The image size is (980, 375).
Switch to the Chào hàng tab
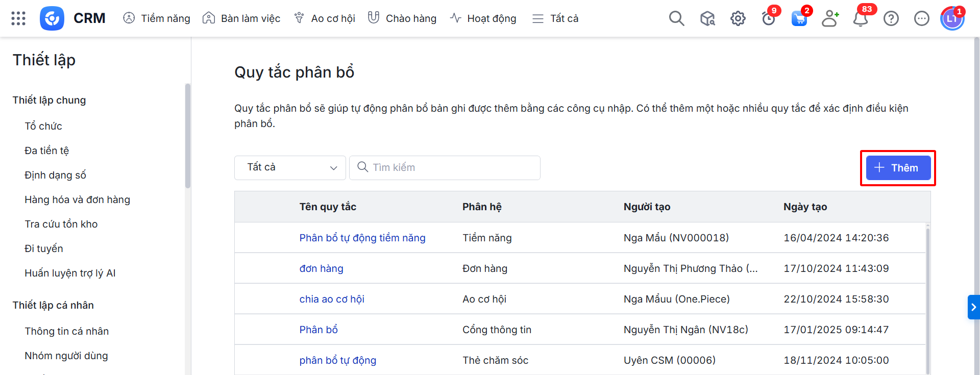(x=402, y=19)
